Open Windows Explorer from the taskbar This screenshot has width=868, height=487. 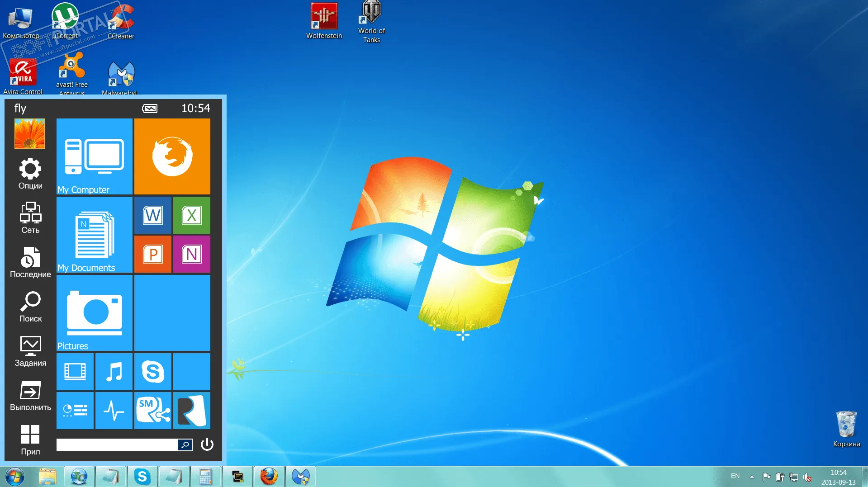(47, 477)
